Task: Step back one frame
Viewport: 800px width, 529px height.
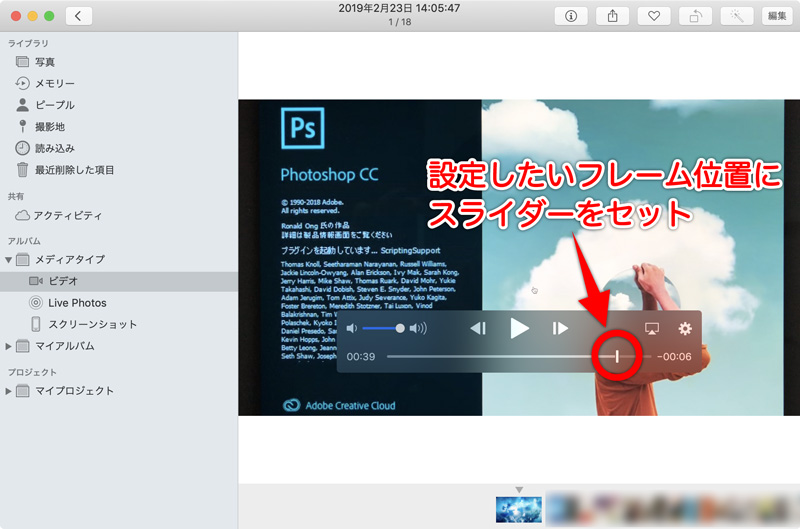Action: click(x=478, y=329)
